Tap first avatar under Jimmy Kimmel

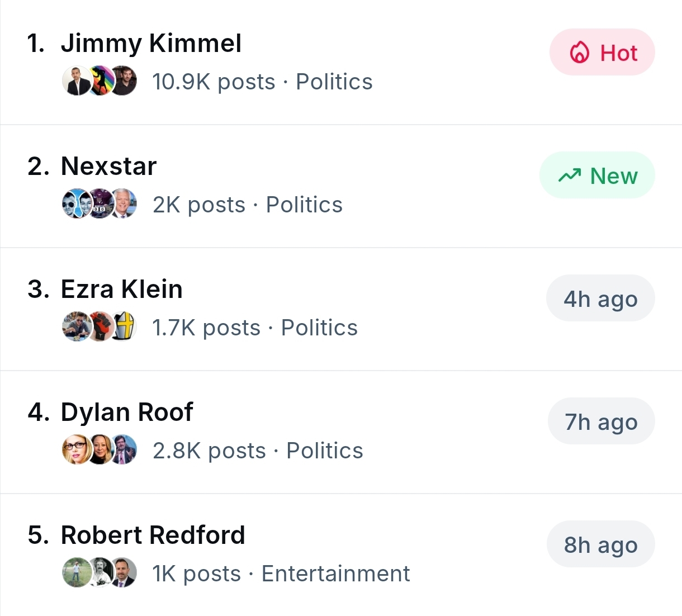click(x=75, y=81)
